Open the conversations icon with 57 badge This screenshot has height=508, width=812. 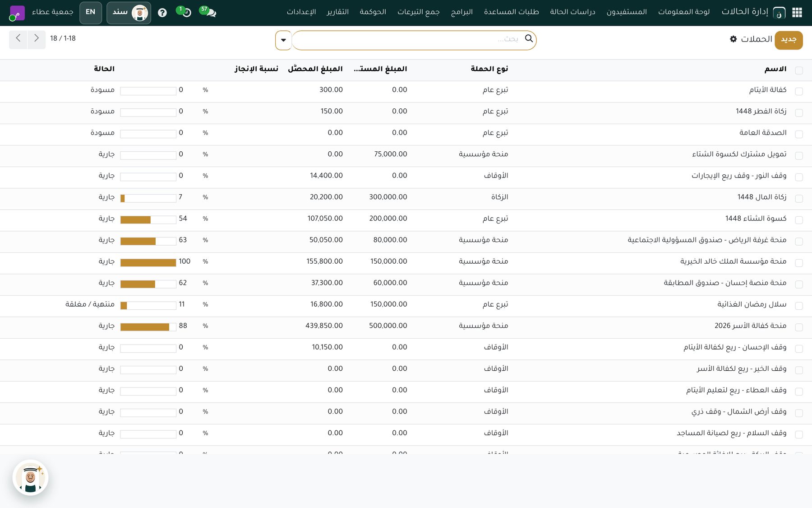[x=209, y=12]
